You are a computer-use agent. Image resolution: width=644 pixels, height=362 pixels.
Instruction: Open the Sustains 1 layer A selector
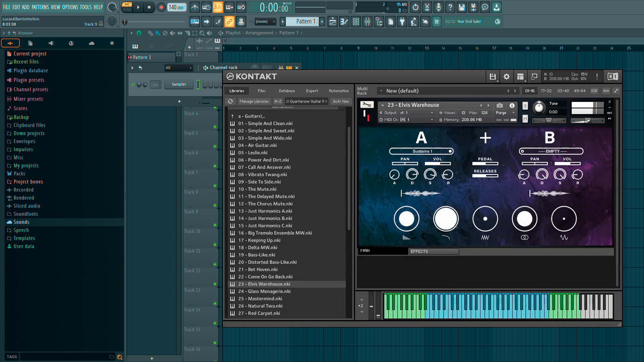pyautogui.click(x=421, y=151)
